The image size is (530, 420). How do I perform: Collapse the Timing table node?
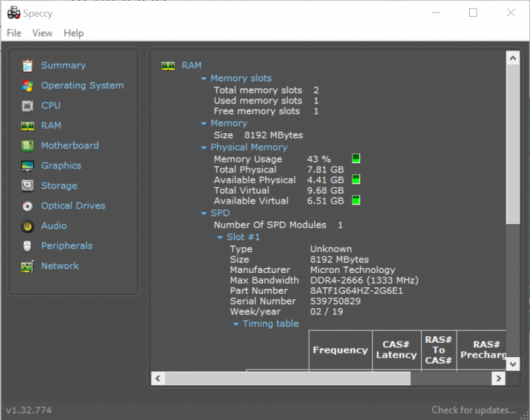tap(236, 324)
